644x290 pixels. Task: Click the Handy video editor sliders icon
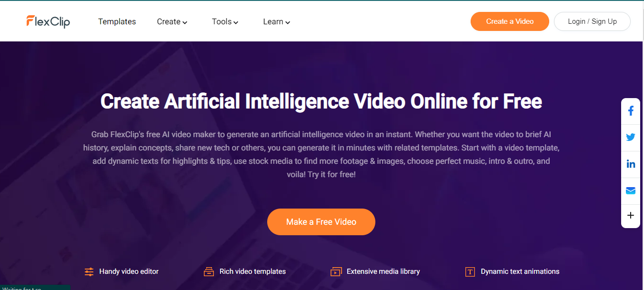pyautogui.click(x=89, y=272)
